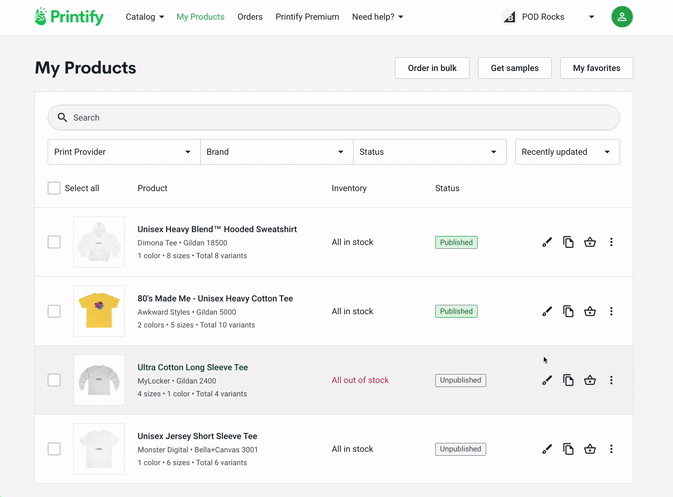Open the Need help? dropdown

click(x=378, y=17)
